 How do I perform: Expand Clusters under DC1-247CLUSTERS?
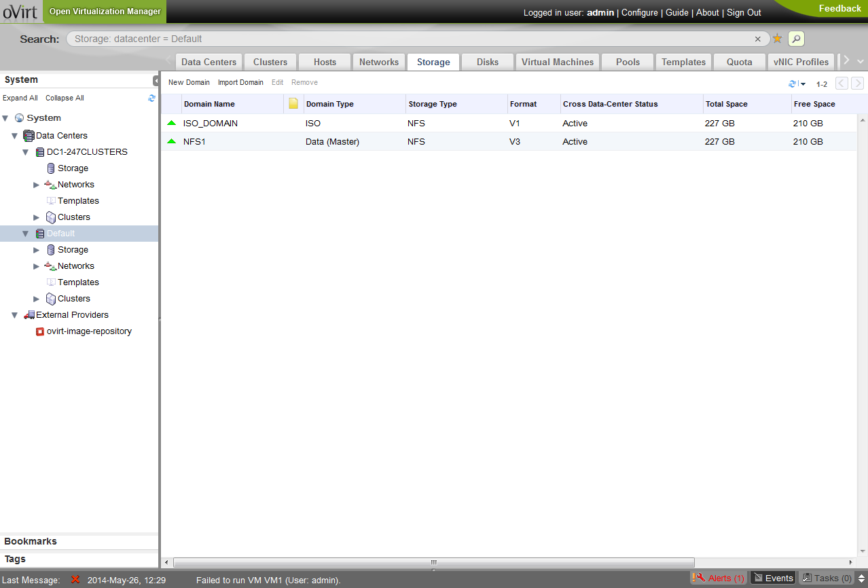click(37, 217)
